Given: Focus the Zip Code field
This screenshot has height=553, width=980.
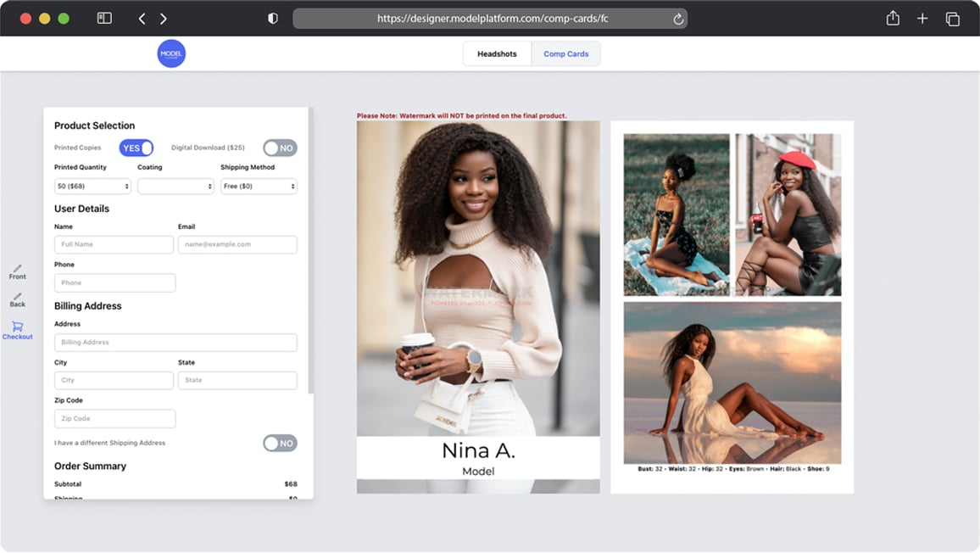Looking at the screenshot, I should point(115,418).
